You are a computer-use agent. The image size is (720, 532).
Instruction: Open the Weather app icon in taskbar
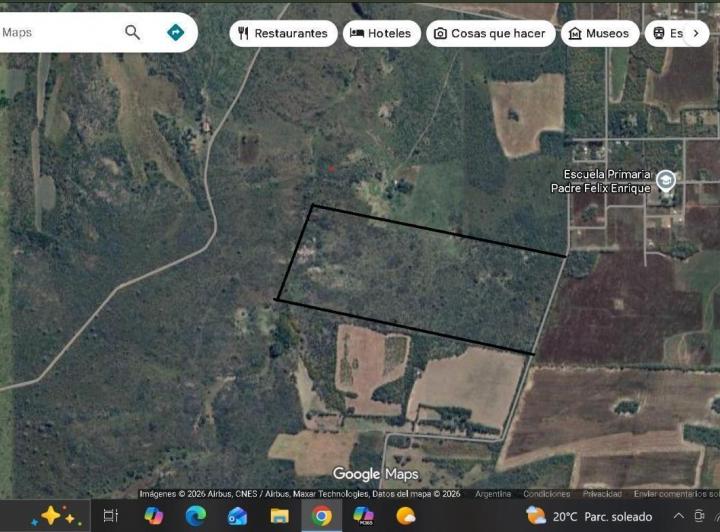click(x=405, y=516)
